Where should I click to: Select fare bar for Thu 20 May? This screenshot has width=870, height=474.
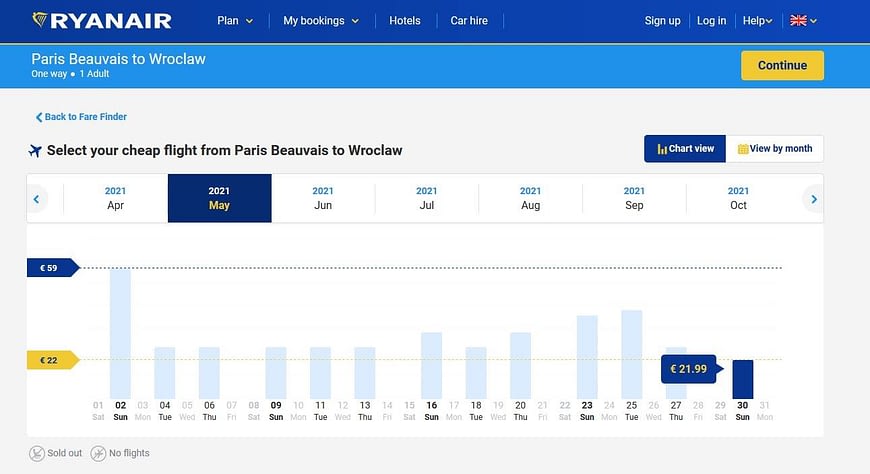click(x=520, y=366)
